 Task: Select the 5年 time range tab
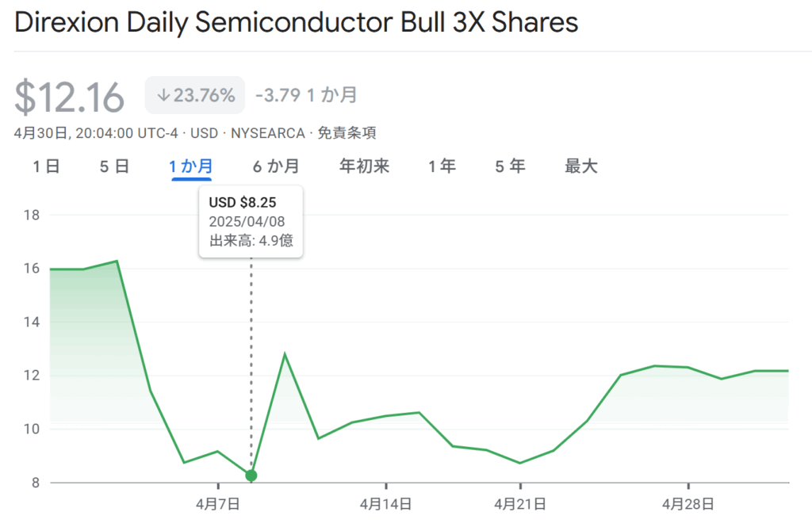pos(510,166)
